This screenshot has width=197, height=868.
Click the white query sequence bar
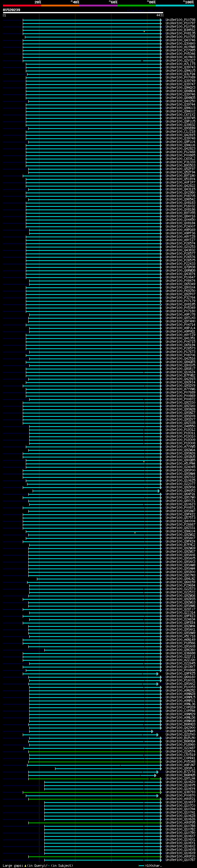83,12
